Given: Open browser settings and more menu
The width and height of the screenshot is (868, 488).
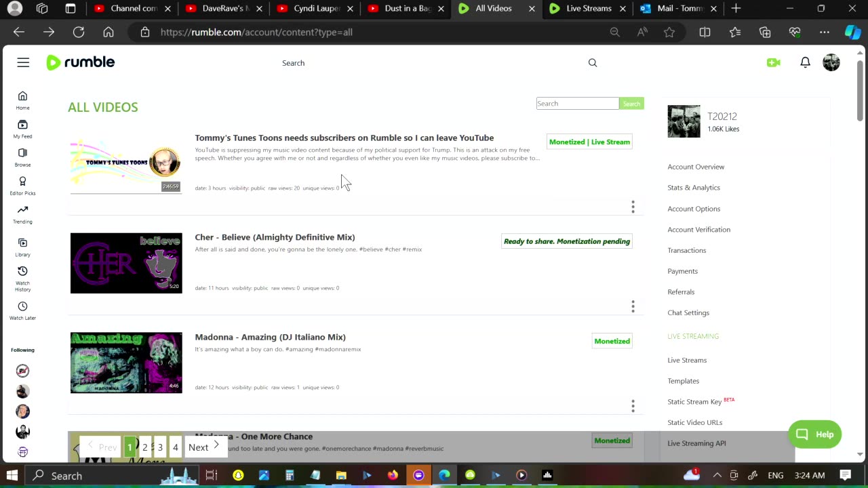Looking at the screenshot, I should 825,32.
